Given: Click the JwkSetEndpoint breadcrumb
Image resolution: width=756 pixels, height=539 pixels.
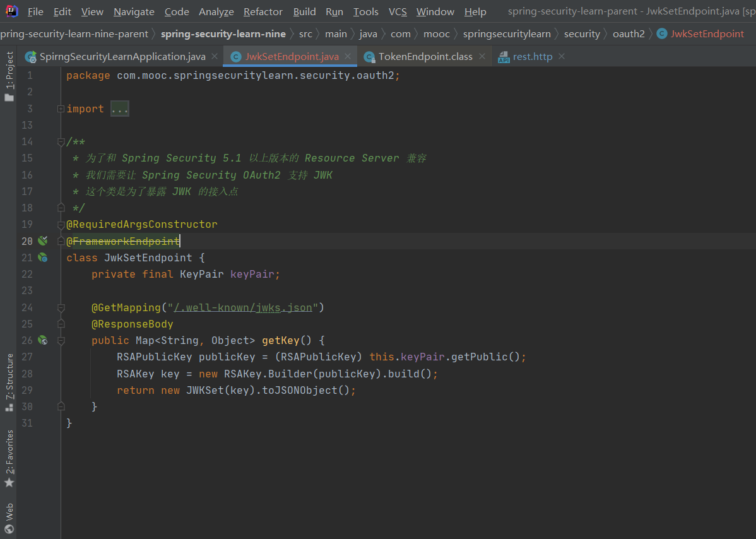Looking at the screenshot, I should pyautogui.click(x=707, y=33).
